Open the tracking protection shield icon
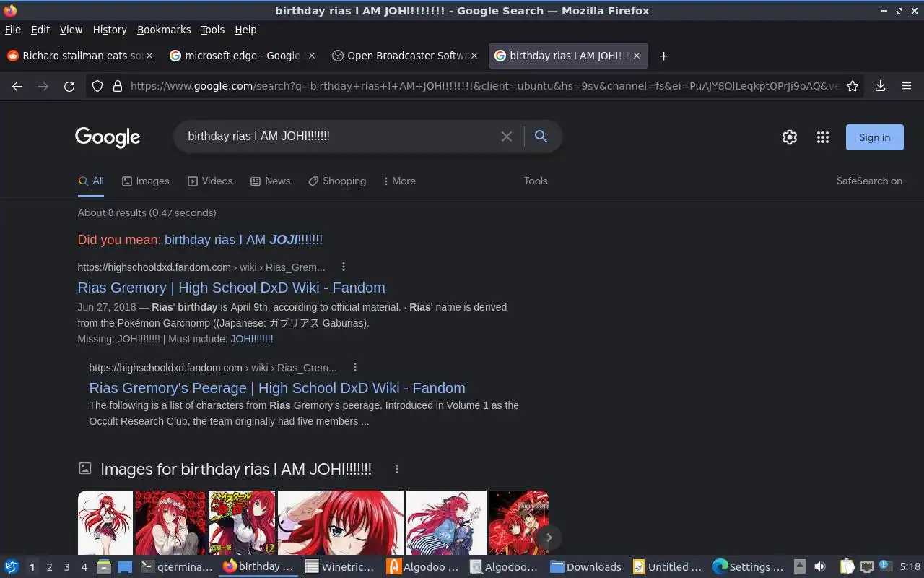 tap(98, 86)
